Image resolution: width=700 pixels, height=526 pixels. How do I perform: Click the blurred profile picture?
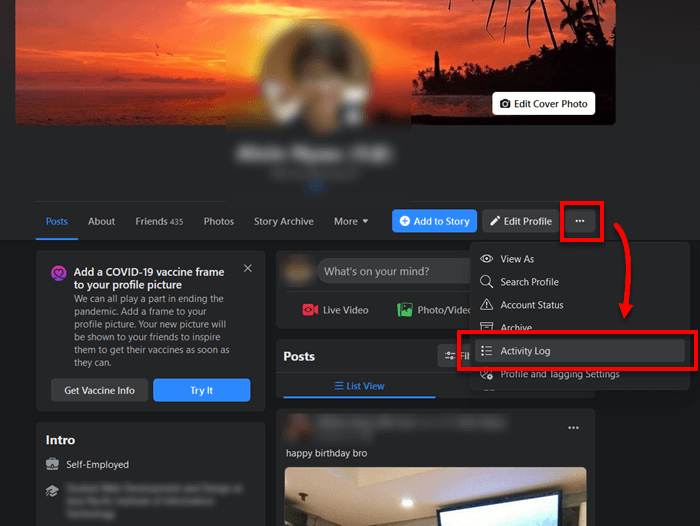[316, 77]
